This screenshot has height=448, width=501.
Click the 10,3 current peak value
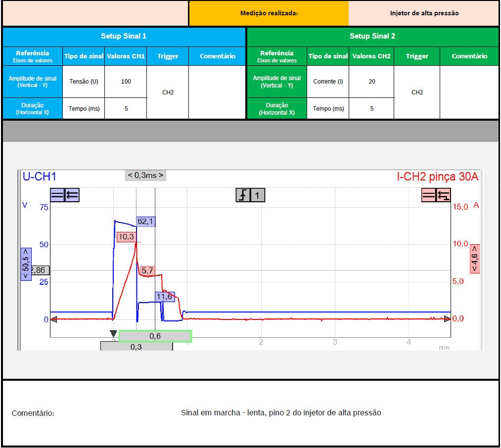coord(126,237)
